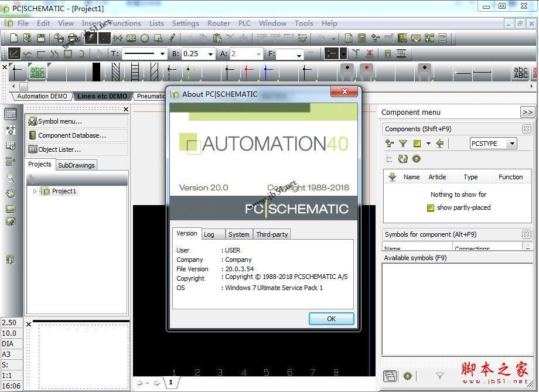Open the PLC menu
The width and height of the screenshot is (539, 392).
click(x=244, y=23)
